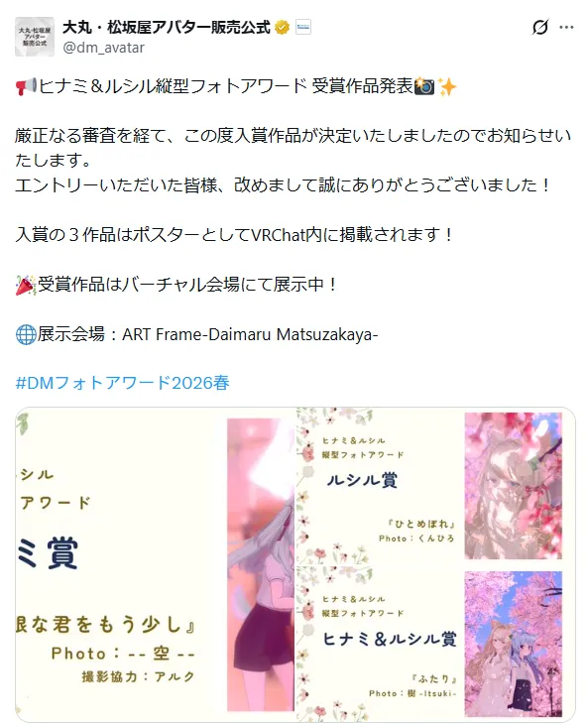Open the three-dot more options menu
Image resolution: width=588 pixels, height=724 pixels.
[x=566, y=27]
